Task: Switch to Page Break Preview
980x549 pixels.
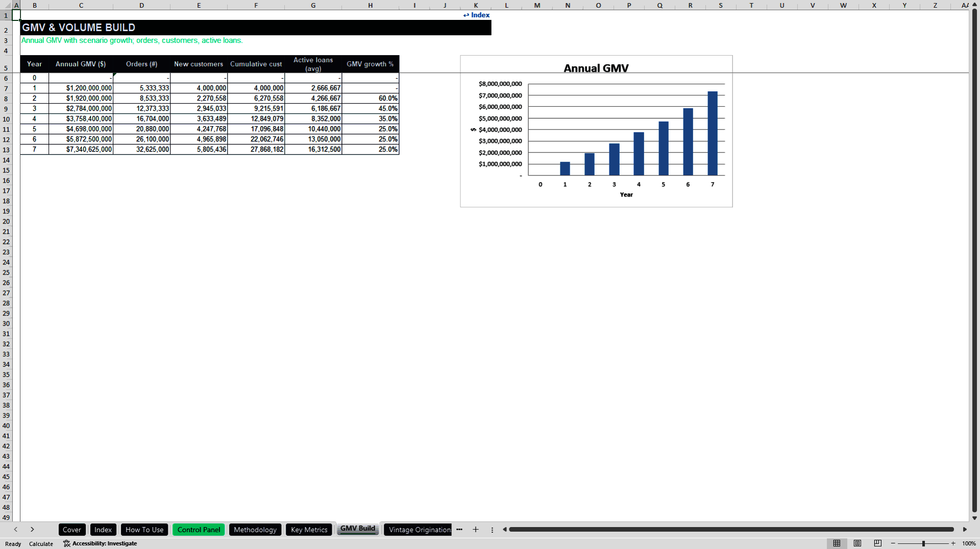Action: click(x=878, y=543)
